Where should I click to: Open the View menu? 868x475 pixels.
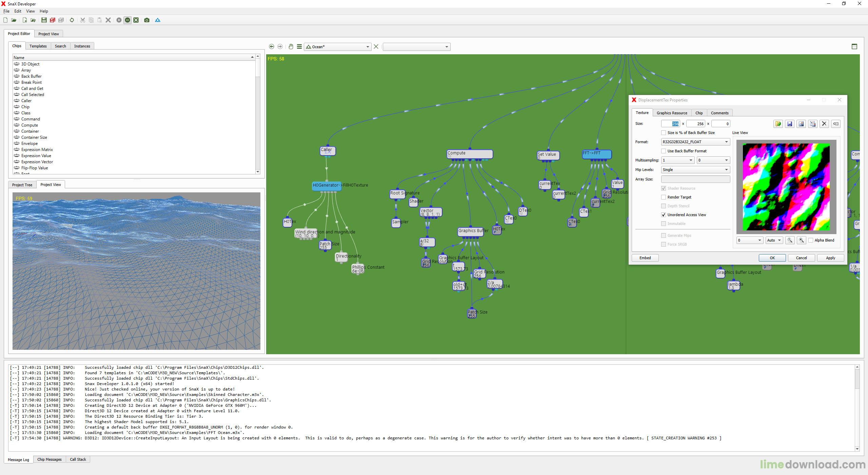[30, 11]
